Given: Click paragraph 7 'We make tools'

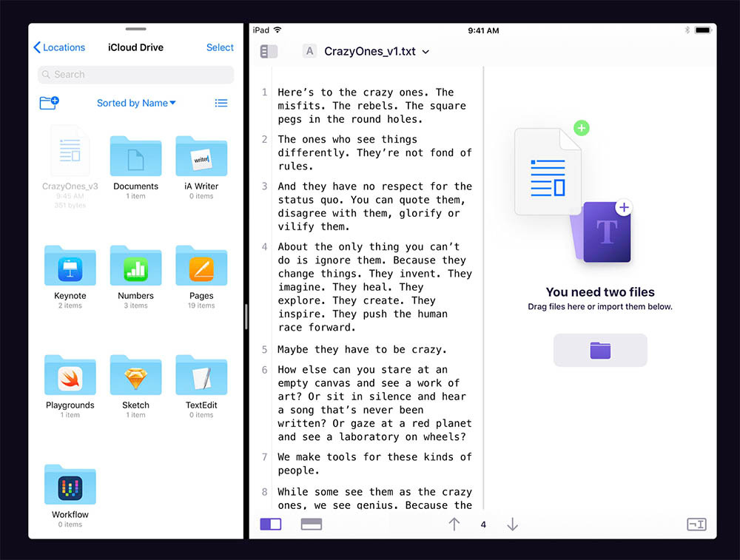Looking at the screenshot, I should (x=374, y=464).
